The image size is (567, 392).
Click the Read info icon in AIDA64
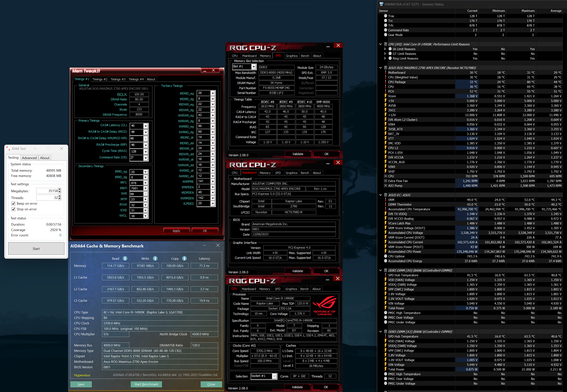point(125,258)
